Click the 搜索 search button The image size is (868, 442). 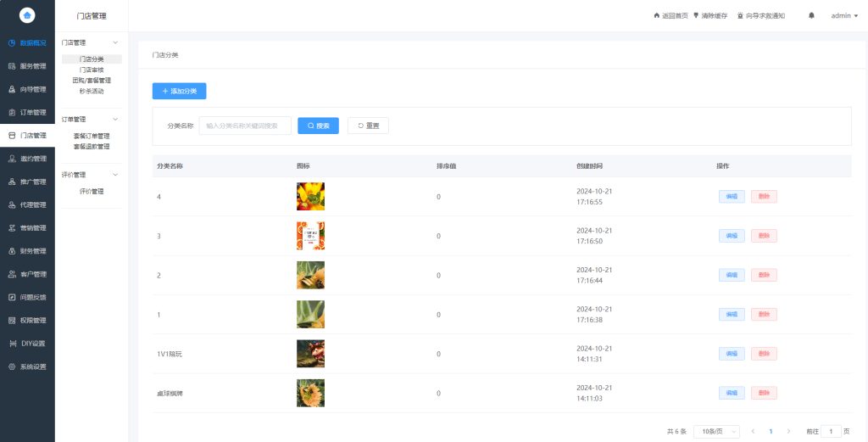318,126
